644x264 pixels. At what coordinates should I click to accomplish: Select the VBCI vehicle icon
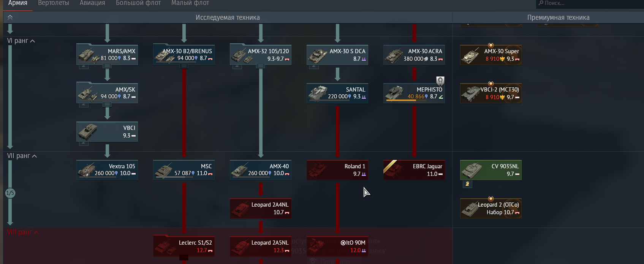[88, 132]
